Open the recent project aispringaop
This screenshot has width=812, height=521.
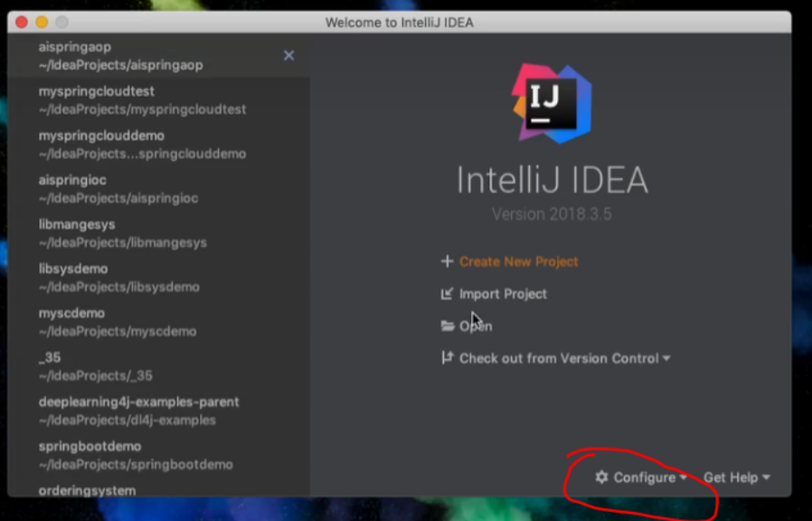(x=159, y=55)
